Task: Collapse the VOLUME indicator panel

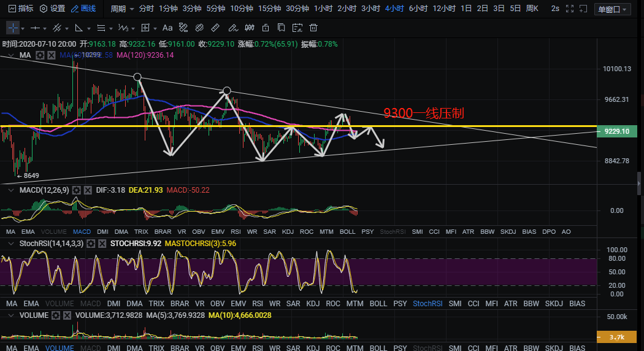Action: 10,315
